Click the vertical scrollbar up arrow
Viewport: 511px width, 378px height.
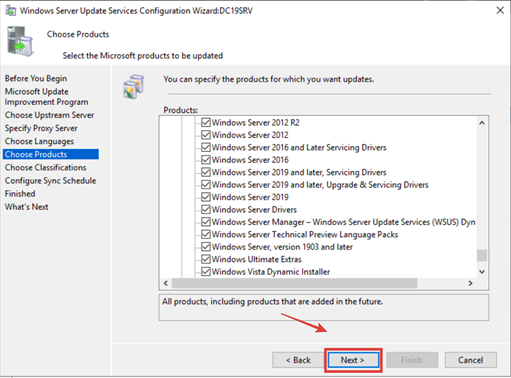point(482,123)
